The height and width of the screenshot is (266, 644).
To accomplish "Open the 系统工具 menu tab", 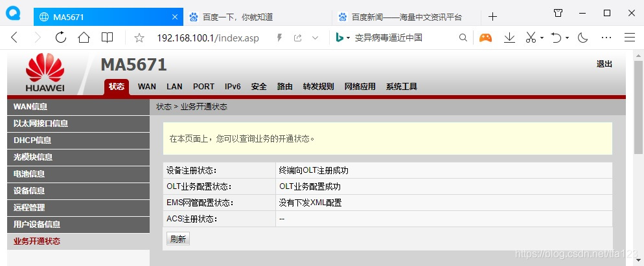I will point(401,87).
